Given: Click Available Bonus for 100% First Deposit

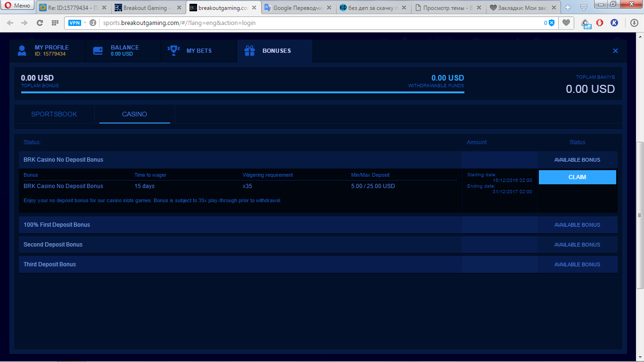Looking at the screenshot, I should click(577, 225).
